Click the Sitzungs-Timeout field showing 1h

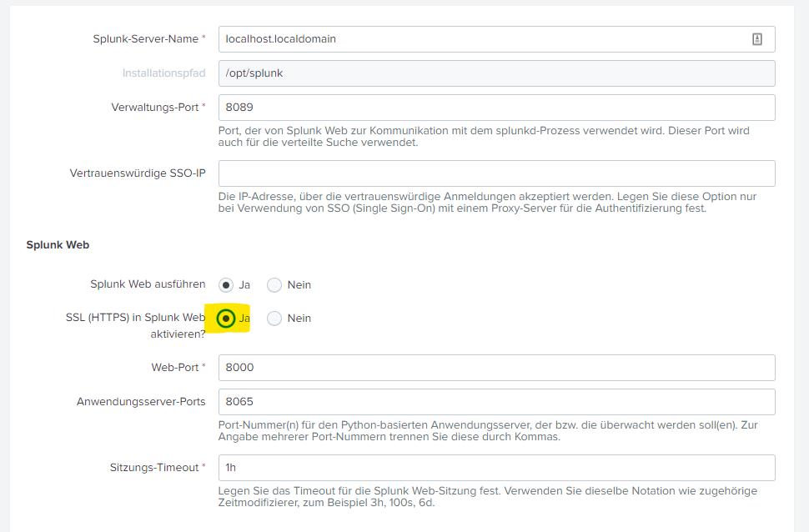pyautogui.click(x=496, y=468)
